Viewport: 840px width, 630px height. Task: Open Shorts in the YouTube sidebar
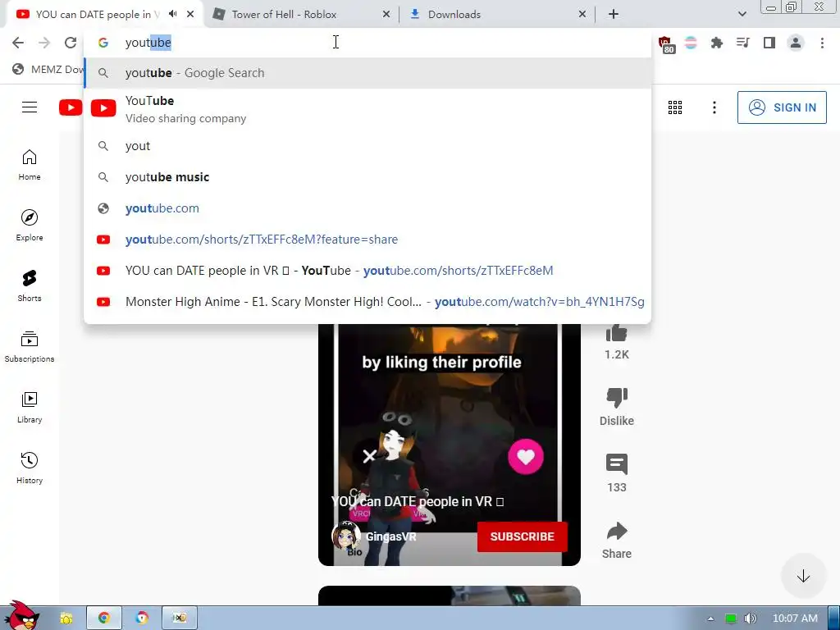point(30,286)
